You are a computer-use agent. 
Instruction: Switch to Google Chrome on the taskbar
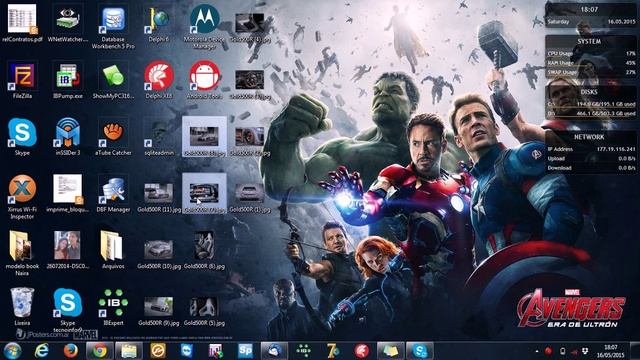tap(100, 351)
